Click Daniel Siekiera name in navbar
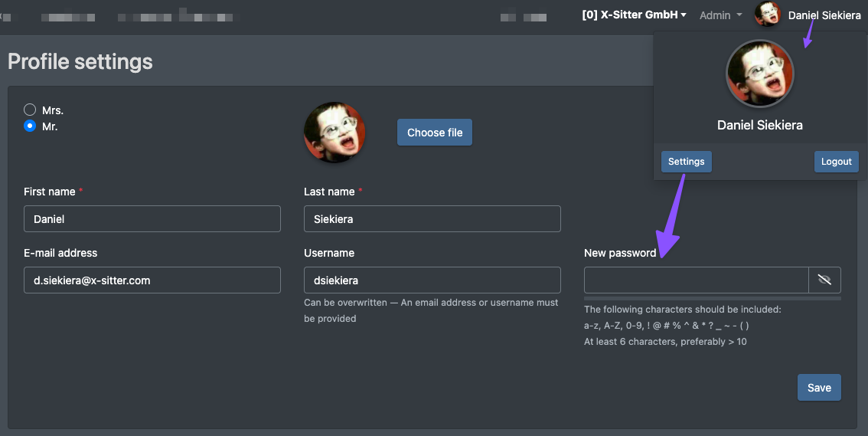This screenshot has height=436, width=868. tap(824, 15)
